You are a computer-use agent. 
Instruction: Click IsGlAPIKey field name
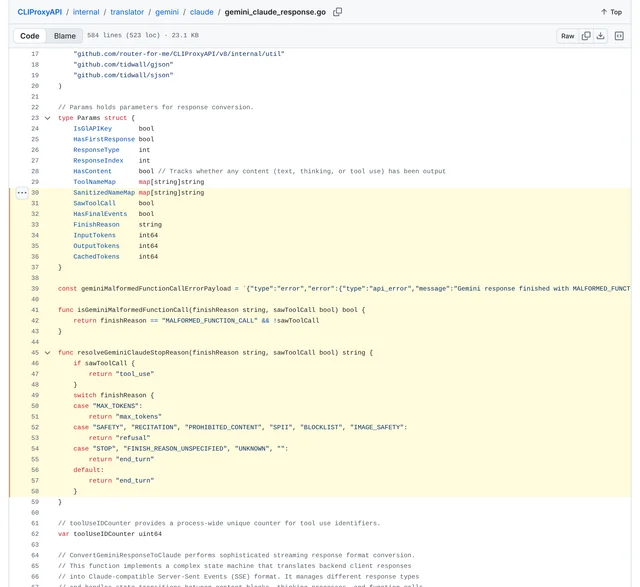tap(92, 129)
